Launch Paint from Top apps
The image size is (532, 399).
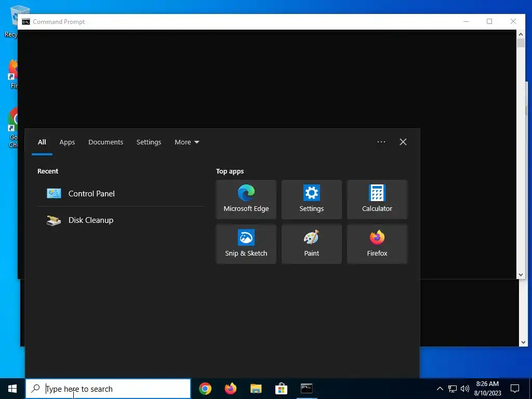point(312,244)
